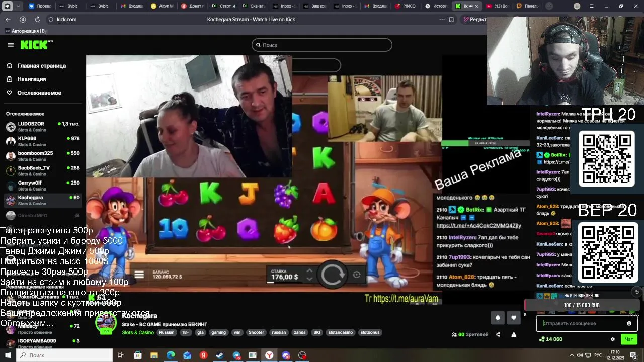Screen dimensions: 644x362
Task: Click the slot game spin button
Action: coord(333,275)
